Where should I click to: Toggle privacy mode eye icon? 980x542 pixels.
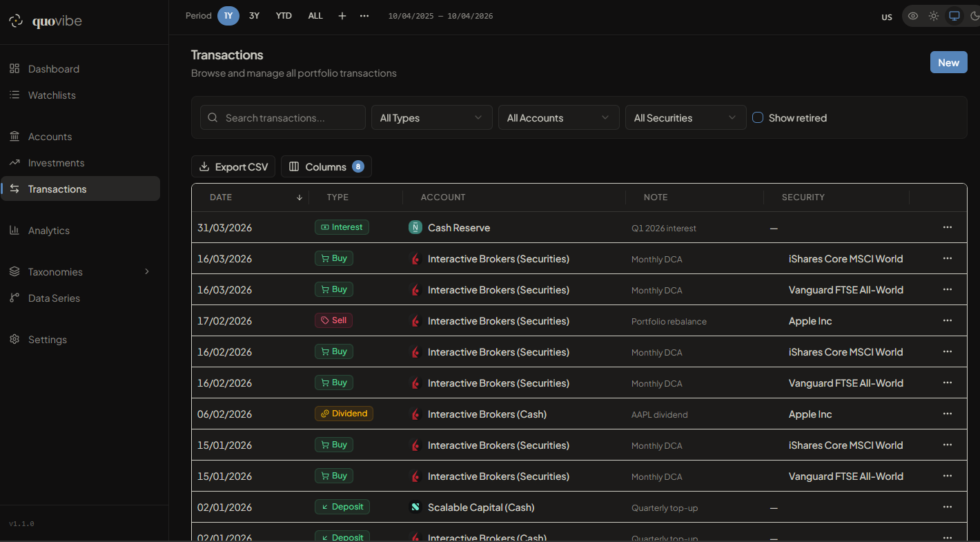click(913, 16)
